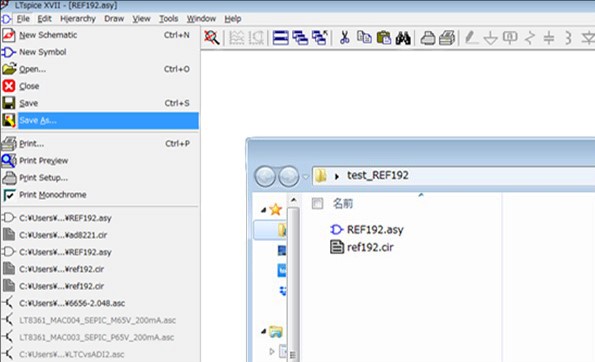
Task: Click the Zoom to fit magnifier icon
Action: (211, 38)
